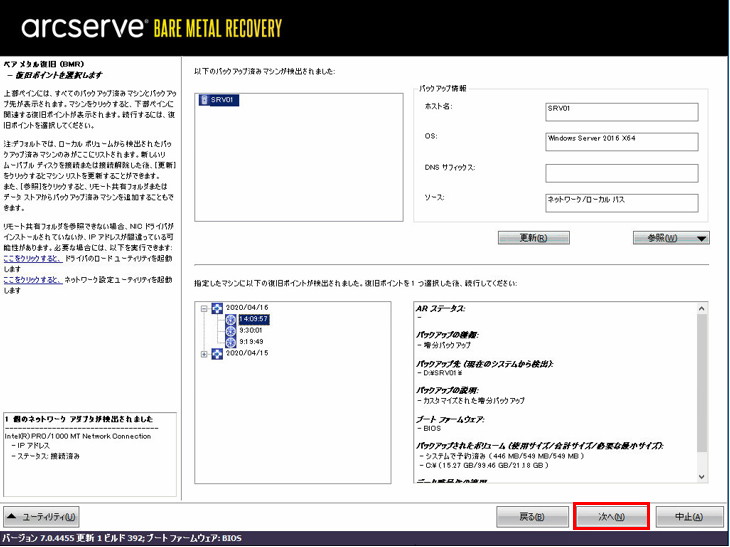Open the 参照(W) dropdown arrow
The width and height of the screenshot is (730, 547).
tap(702, 238)
